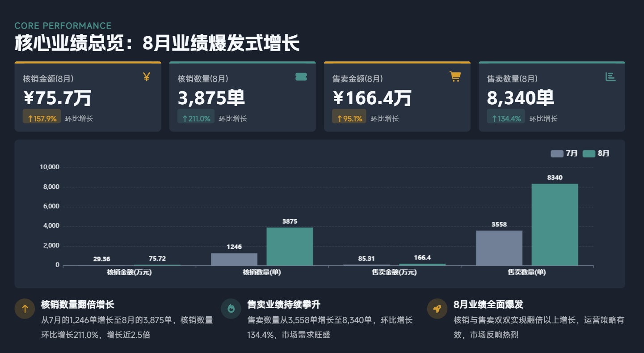
Task: Click the 核销数量翻倍增长 heading
Action: pyautogui.click(x=78, y=305)
